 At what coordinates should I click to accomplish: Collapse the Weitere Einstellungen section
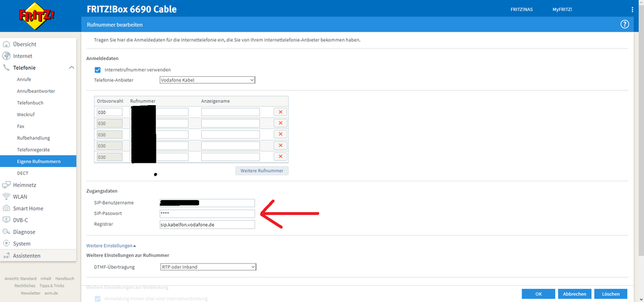pyautogui.click(x=111, y=246)
